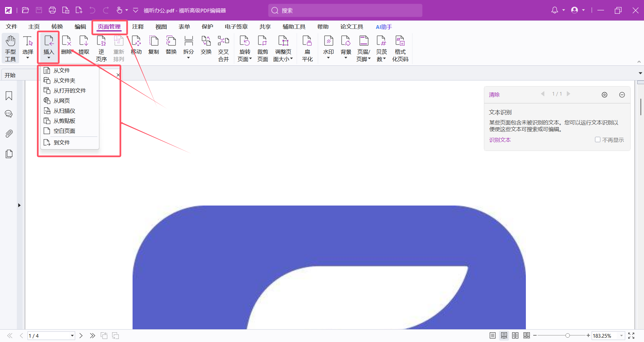The width and height of the screenshot is (644, 342).
Task: Click the vertical scrollbar thumb
Action: click(641, 107)
